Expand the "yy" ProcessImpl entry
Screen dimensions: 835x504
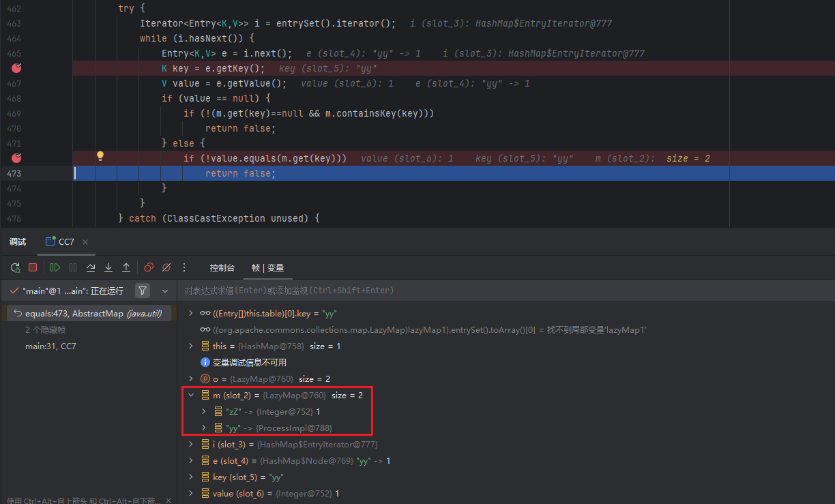coord(203,428)
